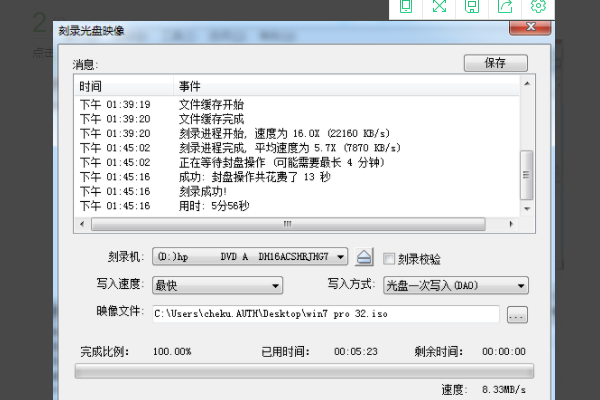This screenshot has width=600, height=400.
Task: Click the message list scroll up arrow
Action: [527, 83]
